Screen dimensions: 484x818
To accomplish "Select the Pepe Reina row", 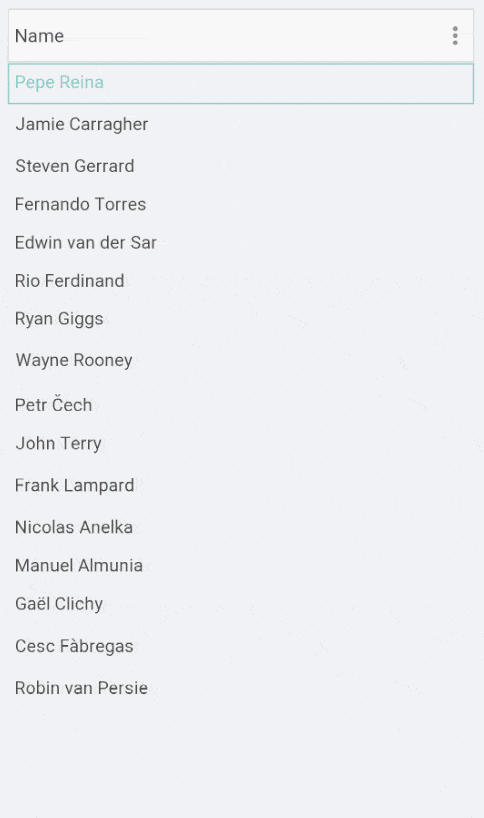I will pyautogui.click(x=241, y=83).
